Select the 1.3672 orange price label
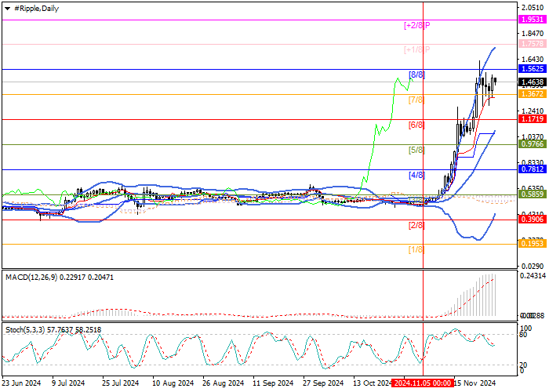The image size is (549, 392). pyautogui.click(x=533, y=94)
